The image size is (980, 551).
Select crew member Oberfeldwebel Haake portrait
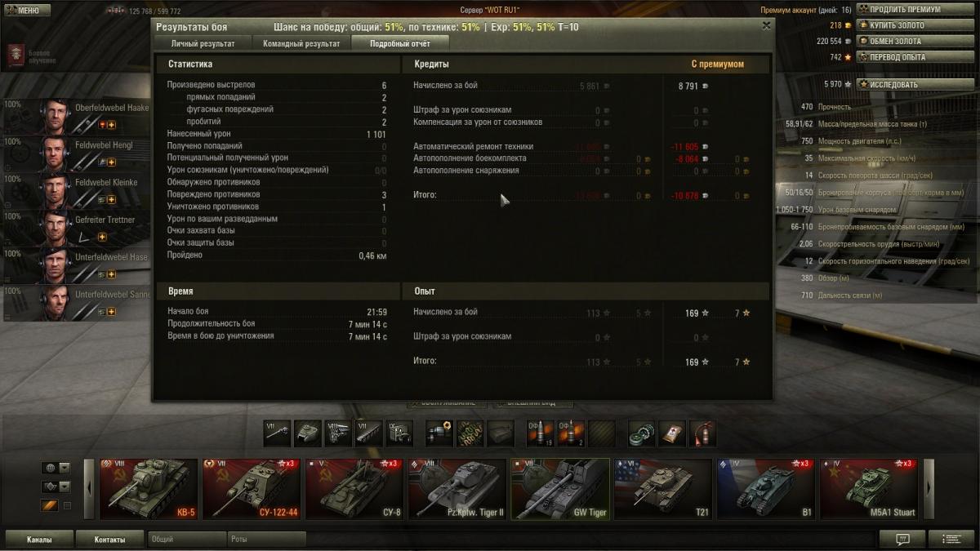(56, 116)
